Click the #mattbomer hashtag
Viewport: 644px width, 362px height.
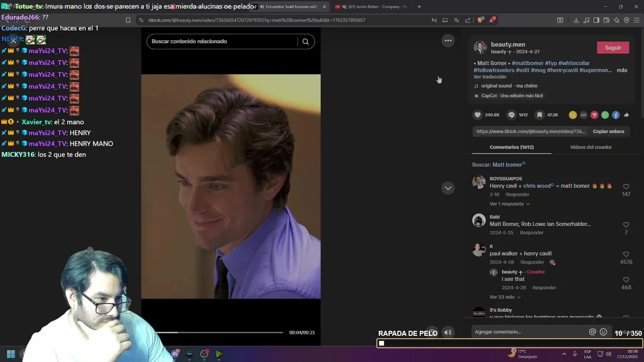click(x=528, y=63)
